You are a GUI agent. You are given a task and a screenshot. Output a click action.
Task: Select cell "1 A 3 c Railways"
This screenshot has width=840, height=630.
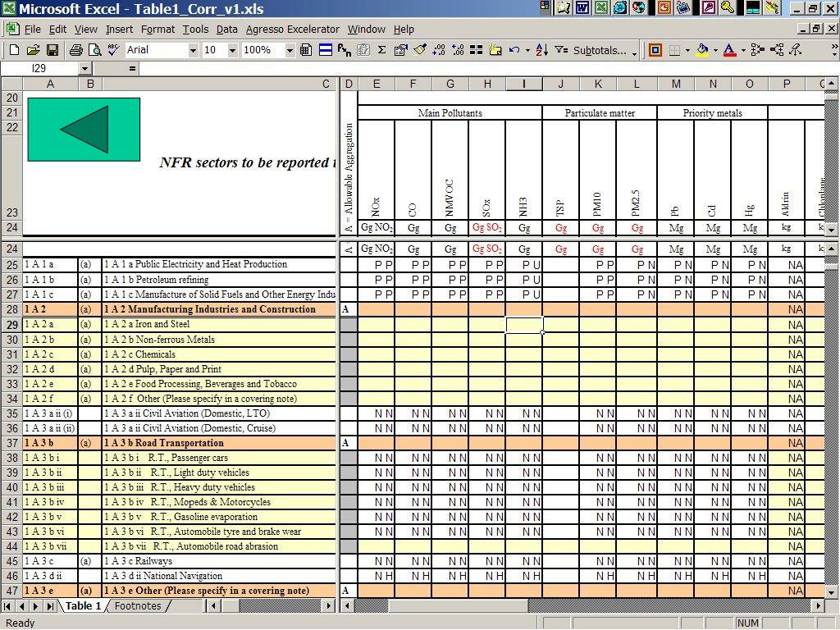click(x=219, y=561)
